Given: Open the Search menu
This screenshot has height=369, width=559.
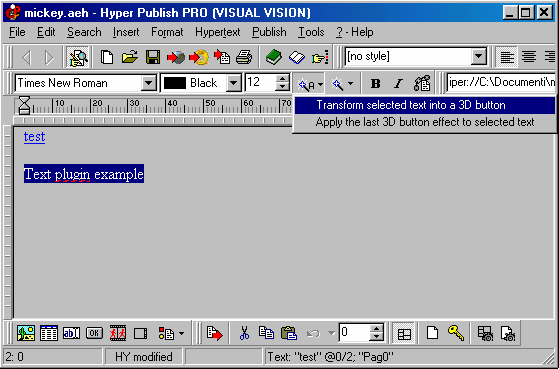Looking at the screenshot, I should tap(84, 32).
